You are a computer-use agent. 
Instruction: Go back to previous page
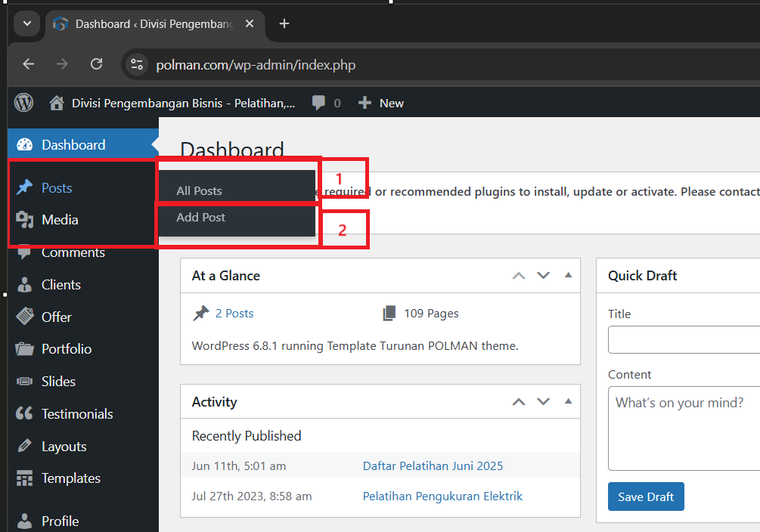coord(29,64)
